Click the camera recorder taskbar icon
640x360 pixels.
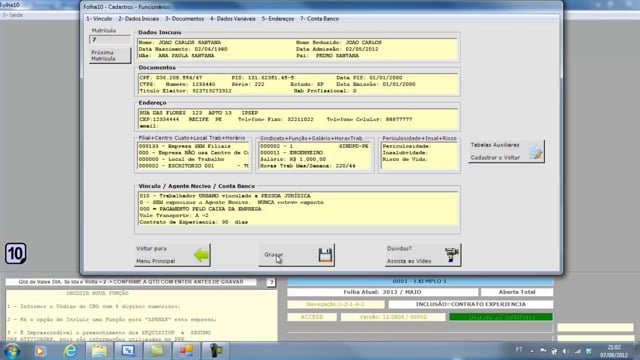(x=215, y=351)
